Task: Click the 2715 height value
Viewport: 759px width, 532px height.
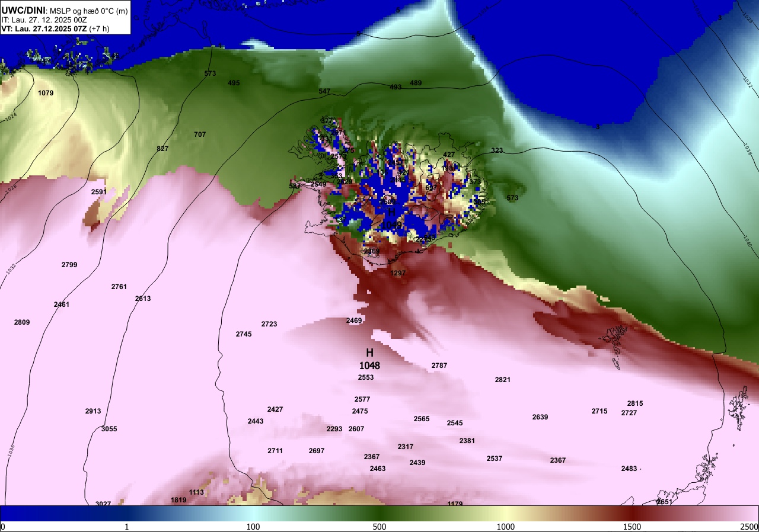Action: click(599, 411)
